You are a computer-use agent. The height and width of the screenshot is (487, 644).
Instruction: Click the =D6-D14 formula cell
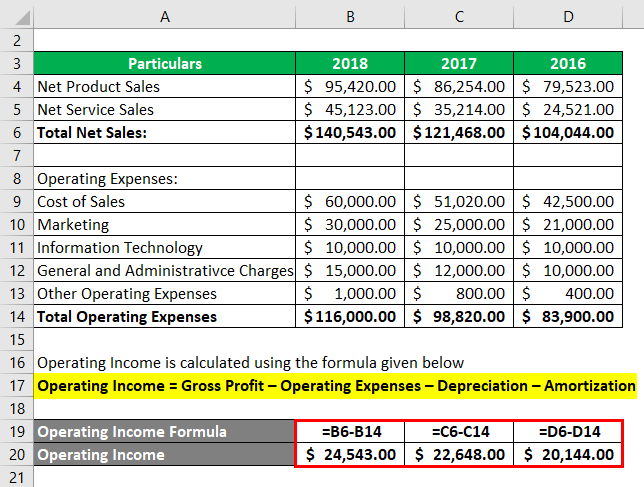click(x=568, y=431)
